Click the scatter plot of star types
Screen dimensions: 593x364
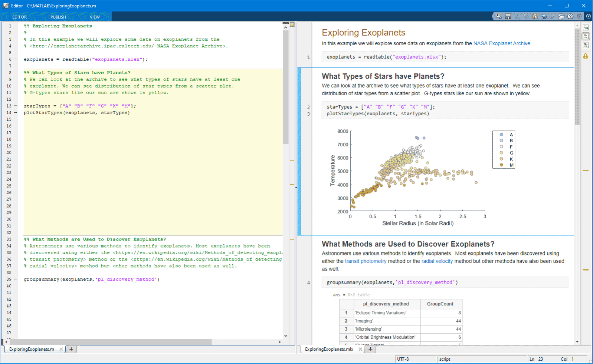[x=418, y=171]
